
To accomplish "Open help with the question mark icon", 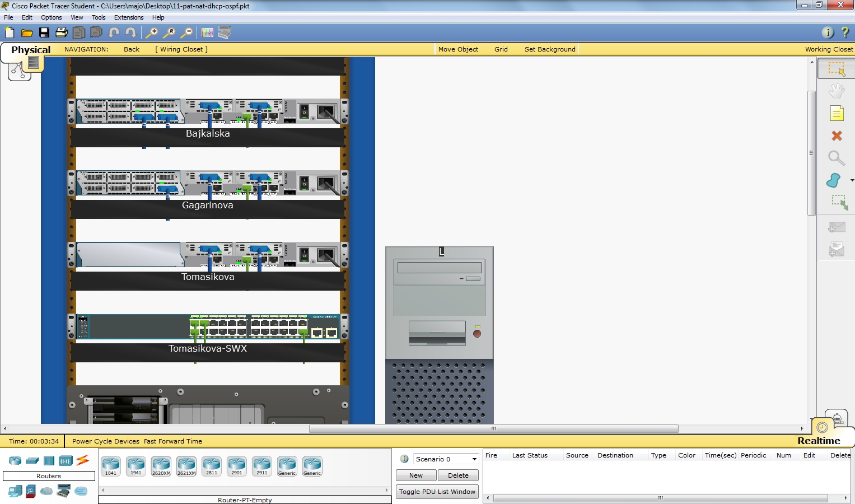I will point(845,32).
